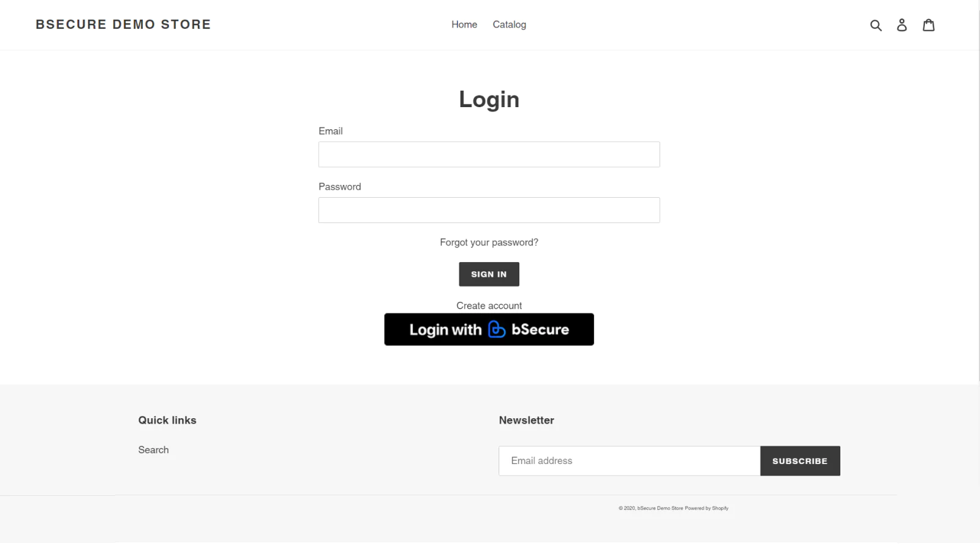Click the bSecure Demo Store footer link
980x551 pixels.
click(660, 508)
